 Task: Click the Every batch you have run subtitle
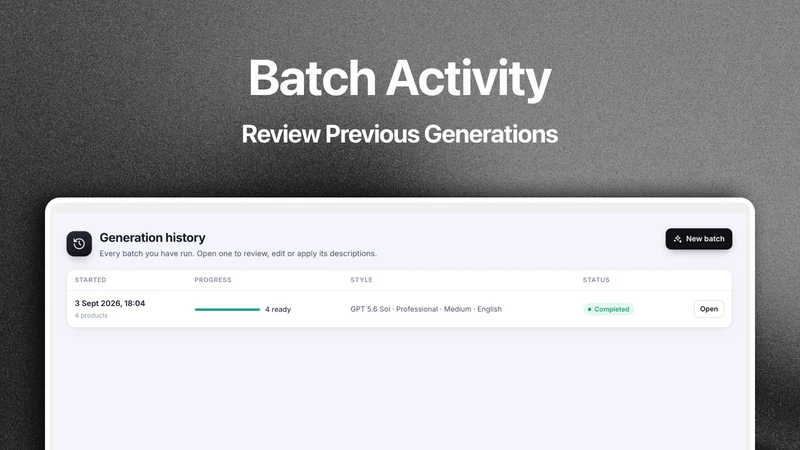(238, 254)
